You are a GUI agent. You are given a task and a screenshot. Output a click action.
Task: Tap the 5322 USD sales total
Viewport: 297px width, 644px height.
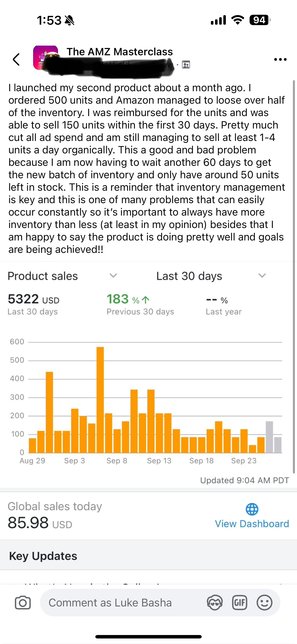pos(34,299)
